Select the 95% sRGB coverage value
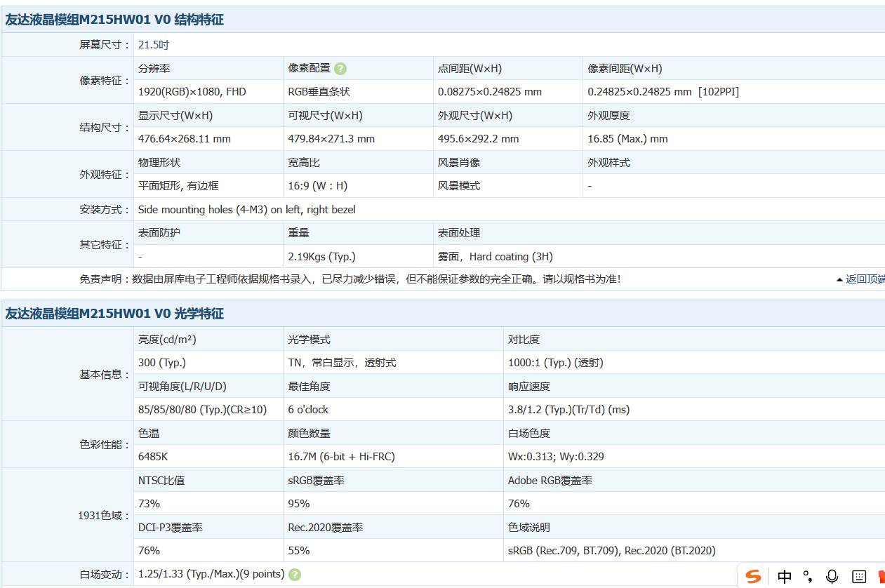The height and width of the screenshot is (588, 885). [x=299, y=504]
